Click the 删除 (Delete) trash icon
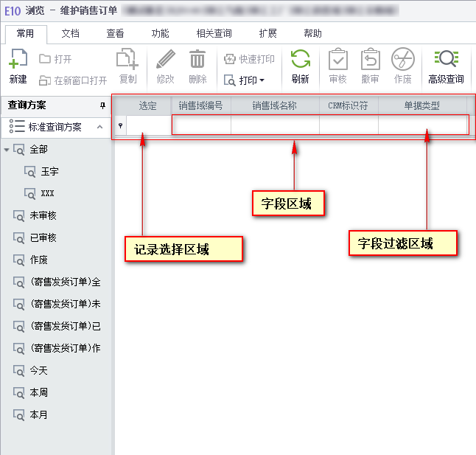The image size is (476, 455). (197, 60)
